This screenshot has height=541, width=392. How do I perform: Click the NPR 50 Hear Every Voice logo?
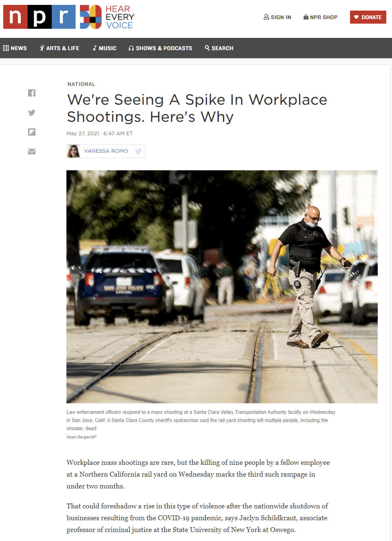tap(107, 17)
